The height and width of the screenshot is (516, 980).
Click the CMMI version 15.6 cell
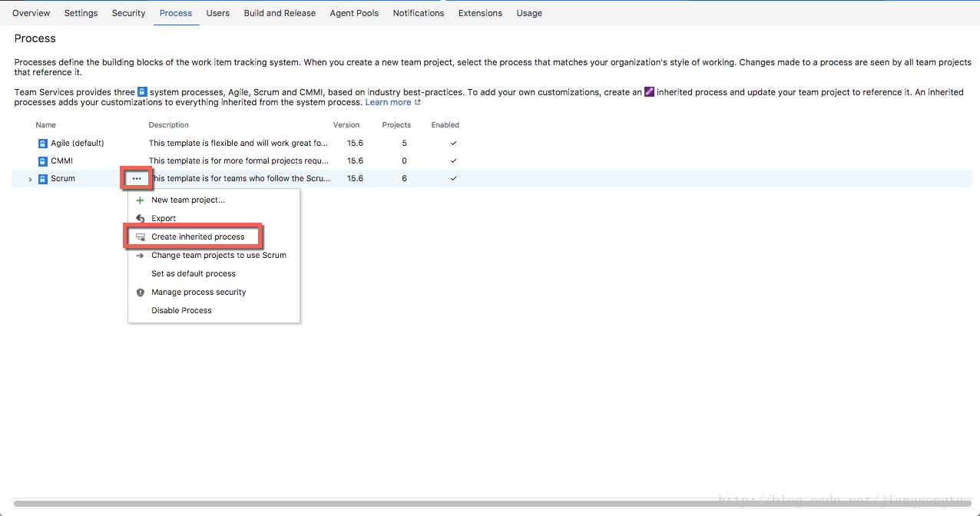[355, 160]
